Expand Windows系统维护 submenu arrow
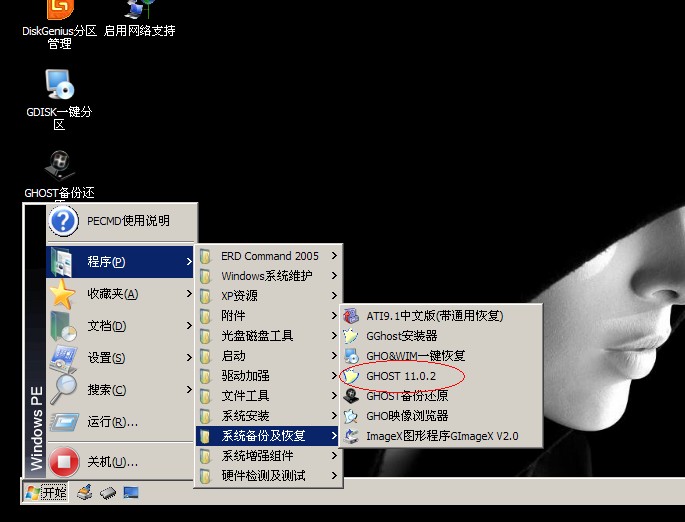The width and height of the screenshot is (685, 522). 334,276
